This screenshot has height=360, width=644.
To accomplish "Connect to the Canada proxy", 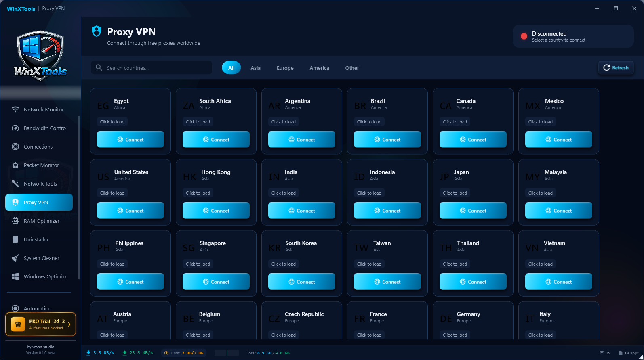I will 473,140.
